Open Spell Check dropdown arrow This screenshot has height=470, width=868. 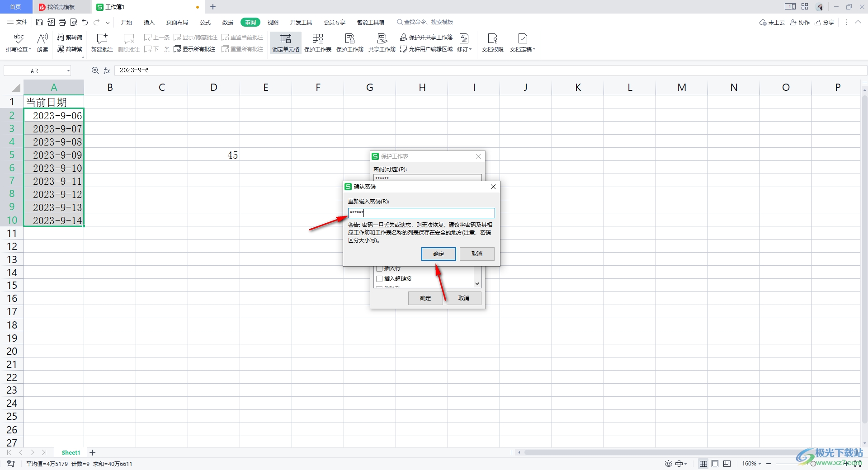point(30,50)
